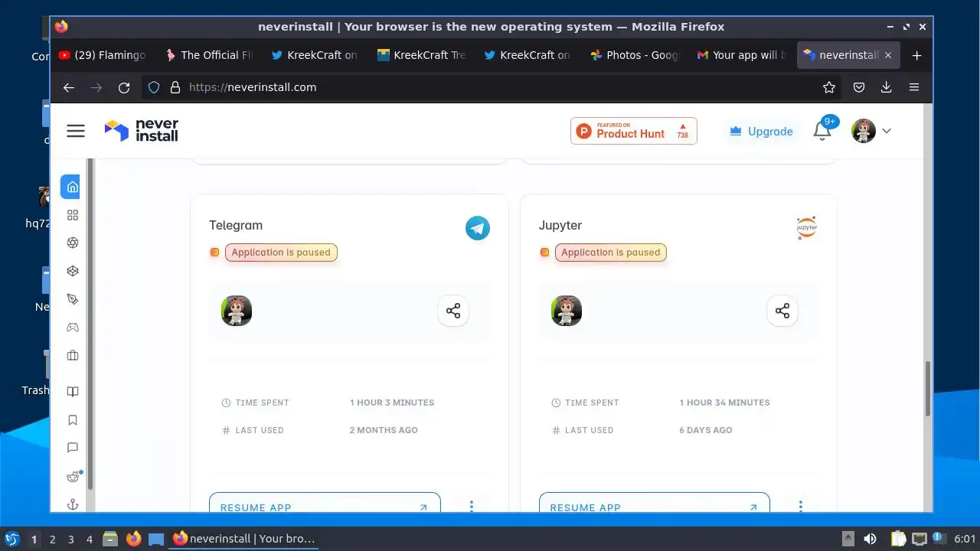Click the aperture icon in the sidebar
Screen dimensions: 980x551
73,243
